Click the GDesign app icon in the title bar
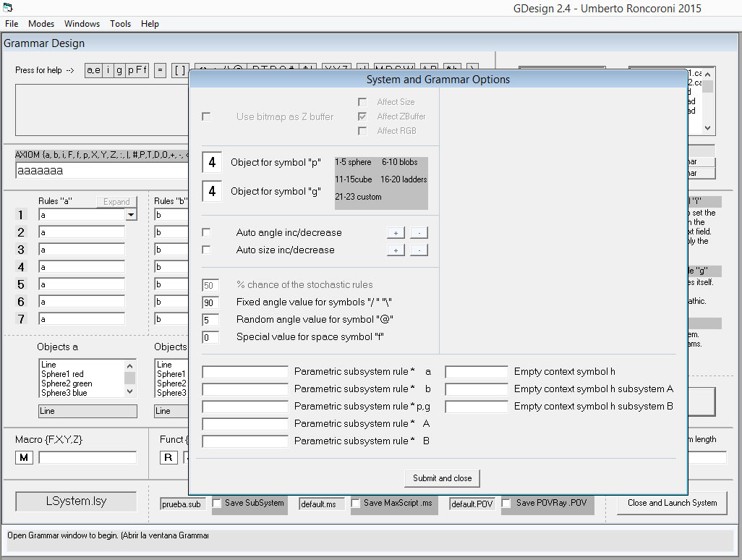This screenshot has width=742, height=560. point(7,7)
